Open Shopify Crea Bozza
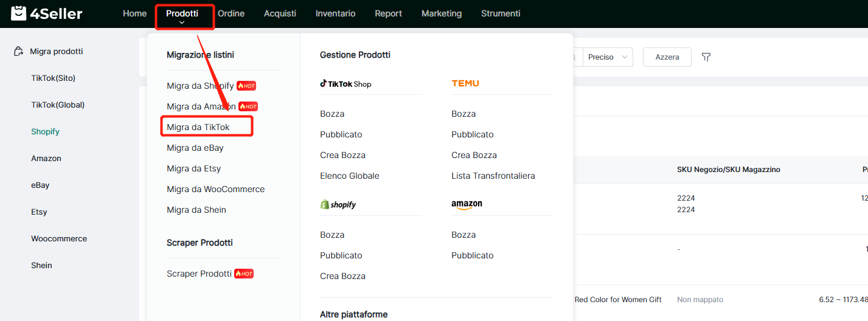The height and width of the screenshot is (321, 868). 343,276
